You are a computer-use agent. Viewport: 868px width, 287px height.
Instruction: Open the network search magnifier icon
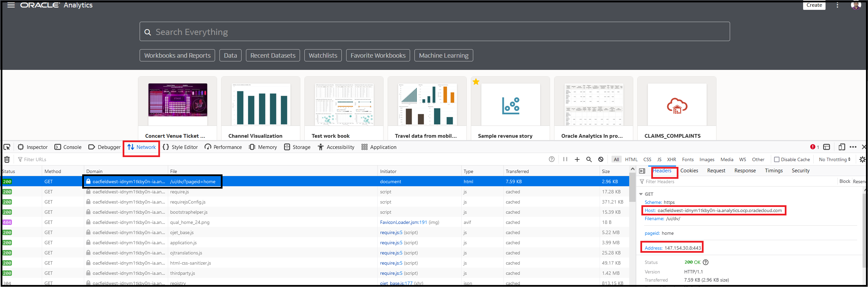[x=589, y=159]
